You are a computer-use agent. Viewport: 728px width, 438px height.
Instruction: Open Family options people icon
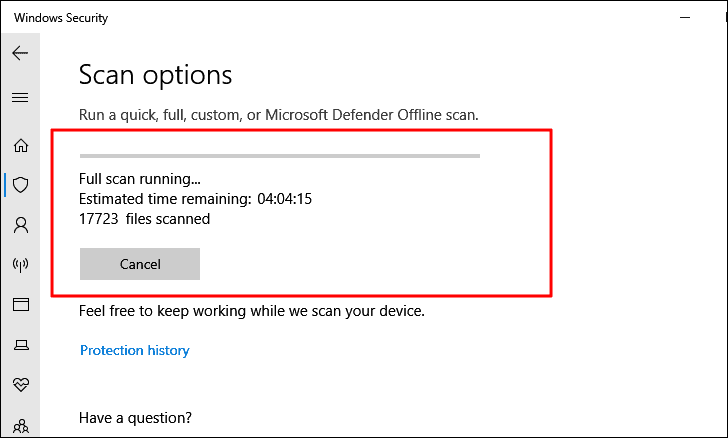pos(20,426)
